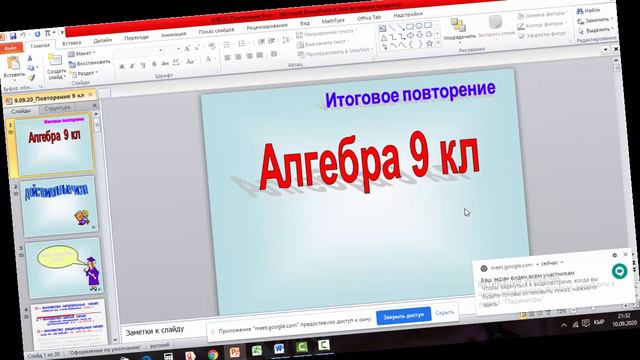Open the Раздел section dropdown

click(84, 73)
